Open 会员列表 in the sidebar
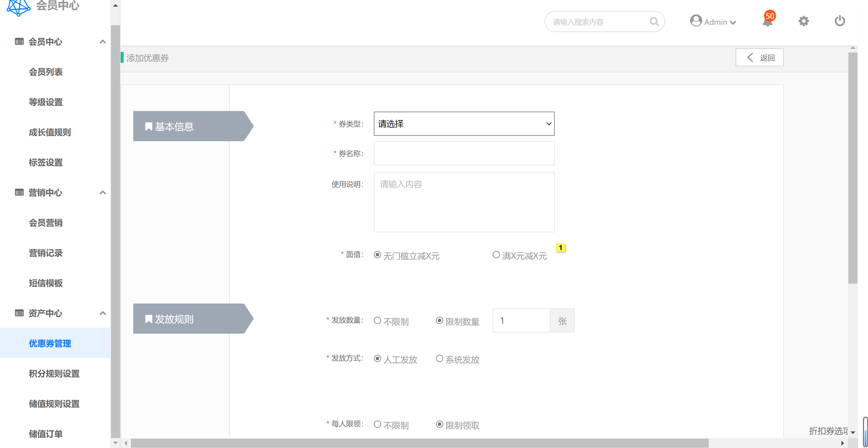 point(46,72)
